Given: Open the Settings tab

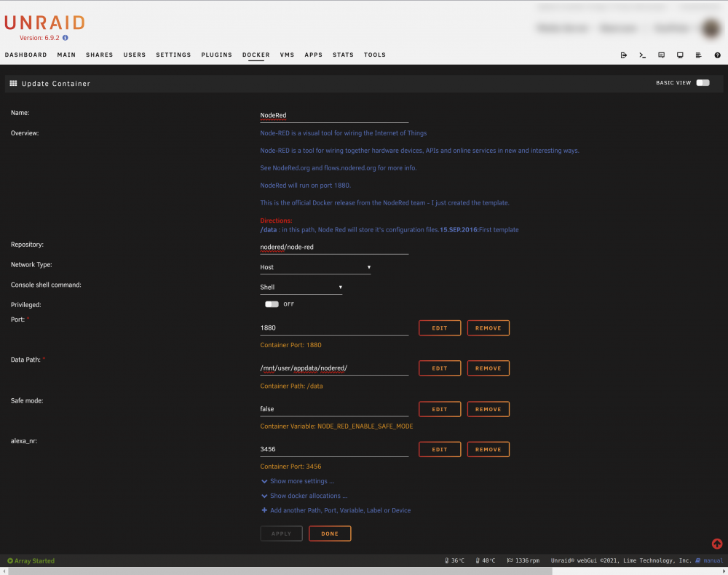Looking at the screenshot, I should (174, 55).
